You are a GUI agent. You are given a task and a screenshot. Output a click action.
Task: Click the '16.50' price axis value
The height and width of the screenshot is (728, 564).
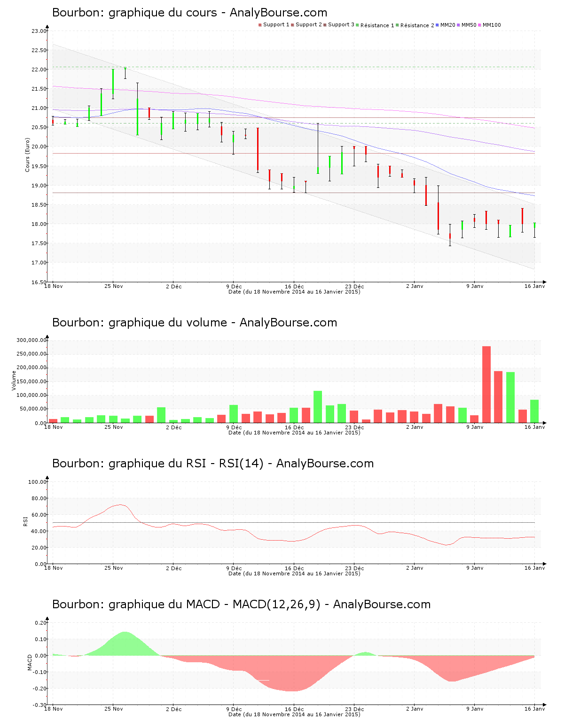click(39, 282)
